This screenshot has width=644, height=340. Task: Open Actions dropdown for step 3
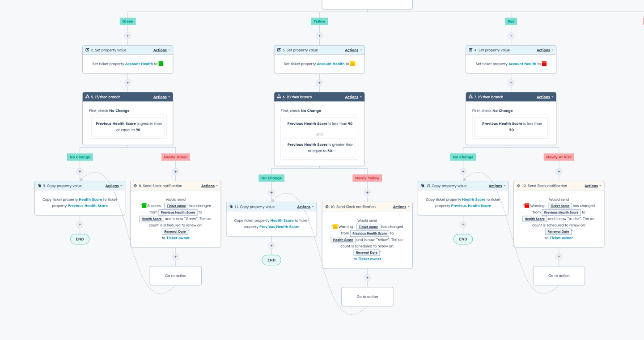(x=353, y=50)
